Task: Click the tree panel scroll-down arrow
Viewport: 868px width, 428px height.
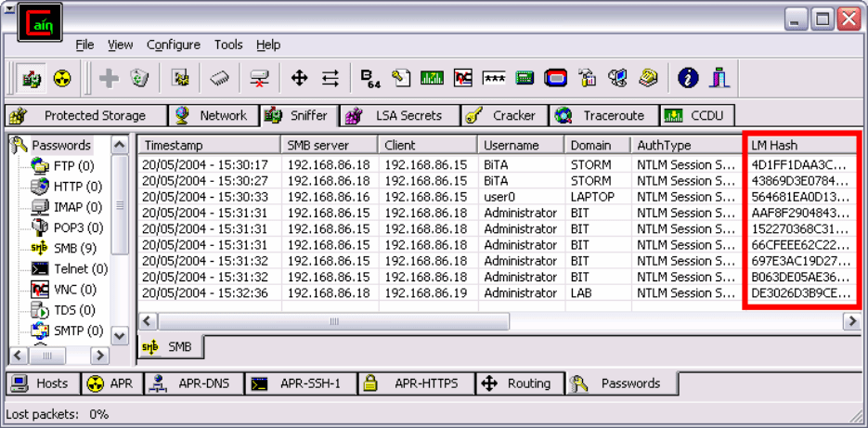Action: click(x=120, y=335)
